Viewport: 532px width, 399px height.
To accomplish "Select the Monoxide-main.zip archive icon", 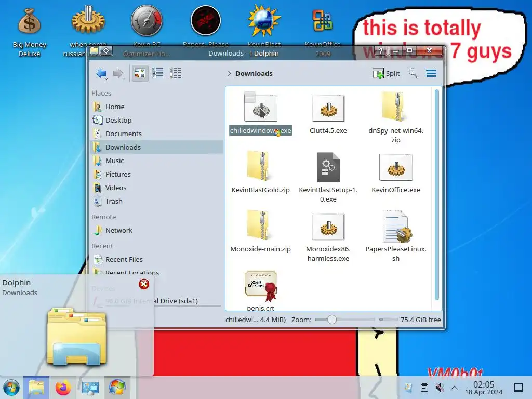I will pyautogui.click(x=259, y=225).
